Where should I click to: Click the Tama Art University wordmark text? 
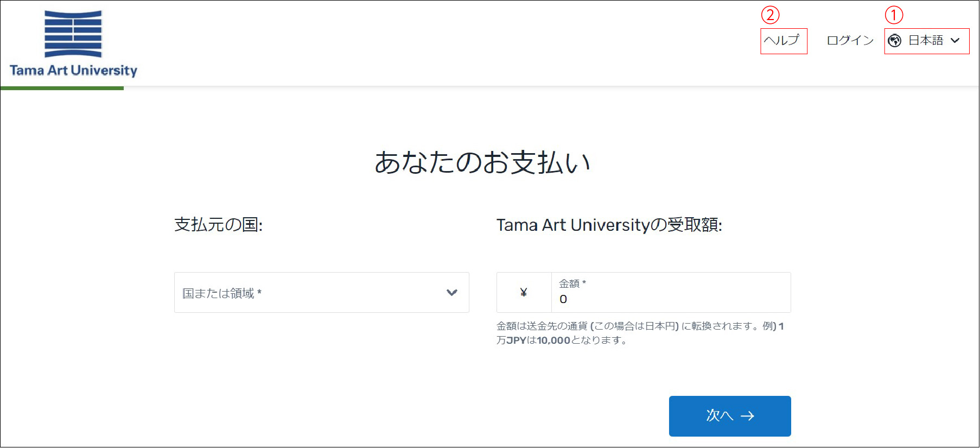pos(73,71)
